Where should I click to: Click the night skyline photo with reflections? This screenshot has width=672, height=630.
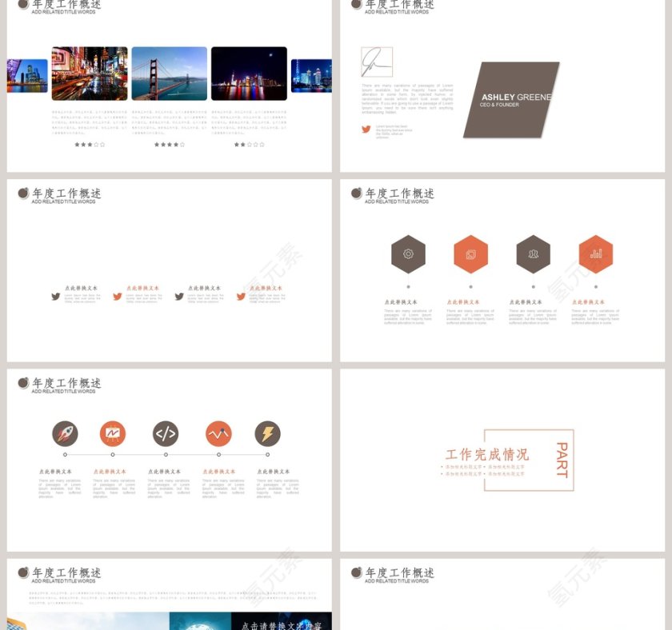[x=249, y=74]
